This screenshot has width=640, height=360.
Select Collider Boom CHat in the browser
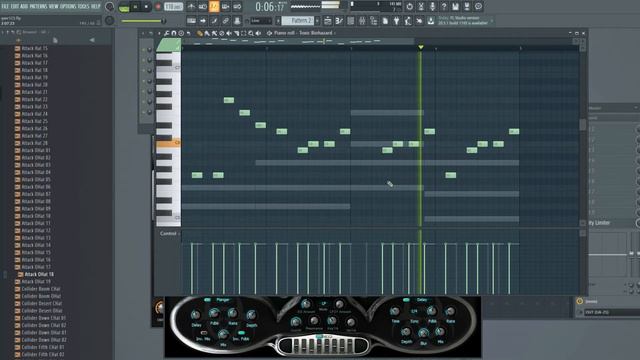coord(41,289)
